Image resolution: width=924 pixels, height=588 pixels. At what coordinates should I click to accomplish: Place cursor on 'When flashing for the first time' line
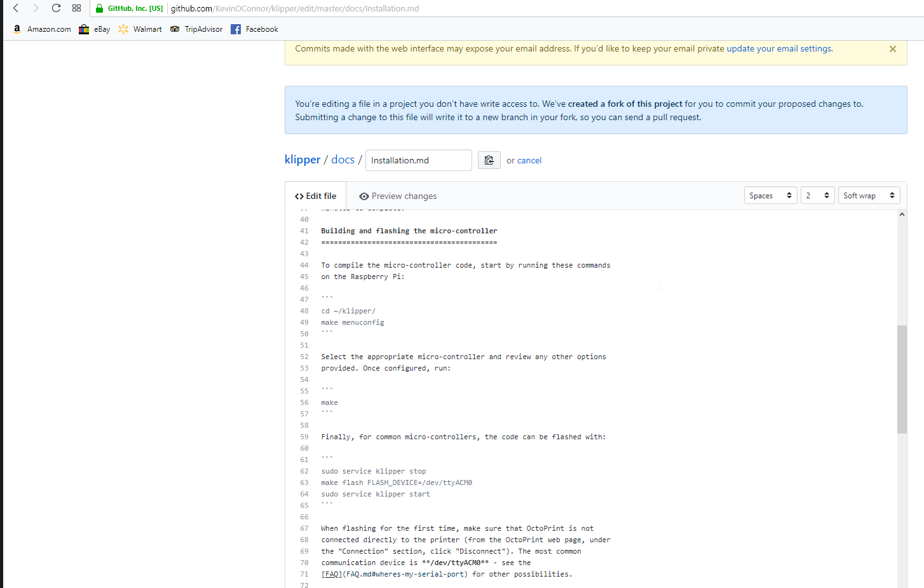pyautogui.click(x=458, y=528)
